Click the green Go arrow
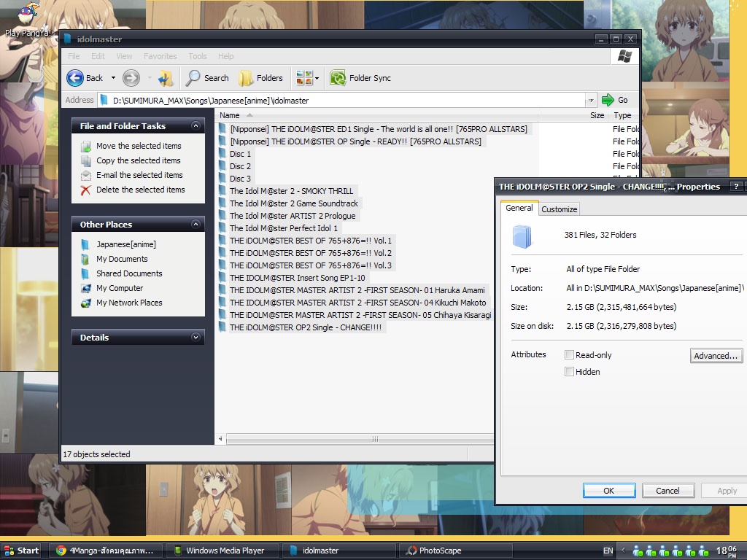The height and width of the screenshot is (560, 747). (x=608, y=100)
